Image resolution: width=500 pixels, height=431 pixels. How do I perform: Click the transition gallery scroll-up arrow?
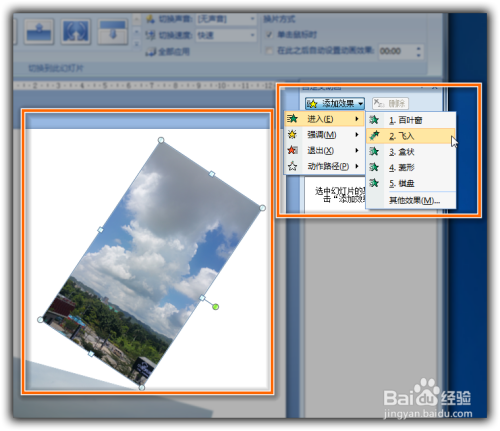(137, 20)
